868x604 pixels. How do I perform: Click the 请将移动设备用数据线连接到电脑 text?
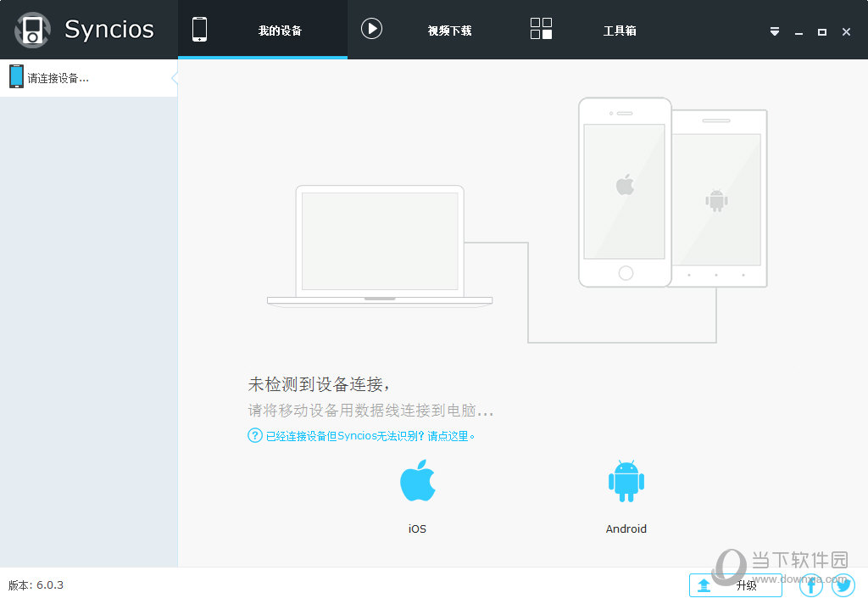click(x=370, y=411)
